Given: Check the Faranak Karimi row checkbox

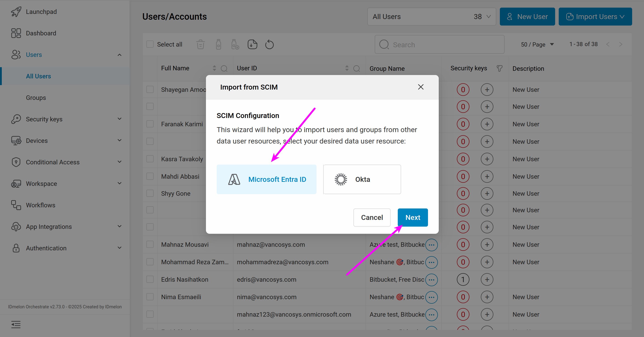Looking at the screenshot, I should pyautogui.click(x=150, y=124).
